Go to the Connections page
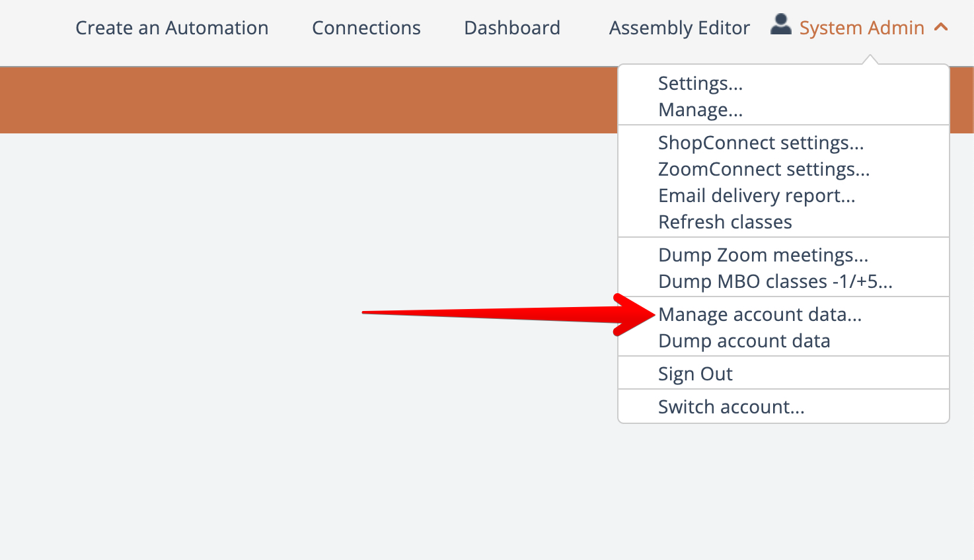The height and width of the screenshot is (560, 974). [366, 28]
